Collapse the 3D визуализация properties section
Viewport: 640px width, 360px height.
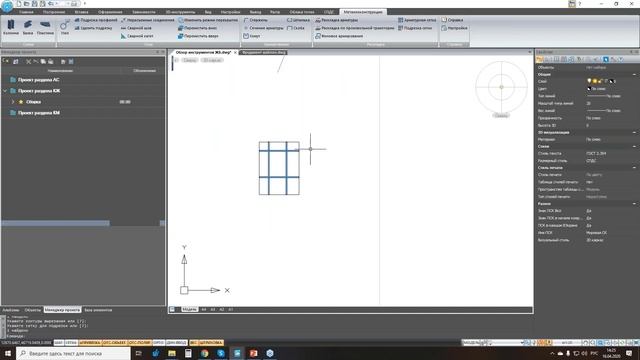pyautogui.click(x=634, y=133)
